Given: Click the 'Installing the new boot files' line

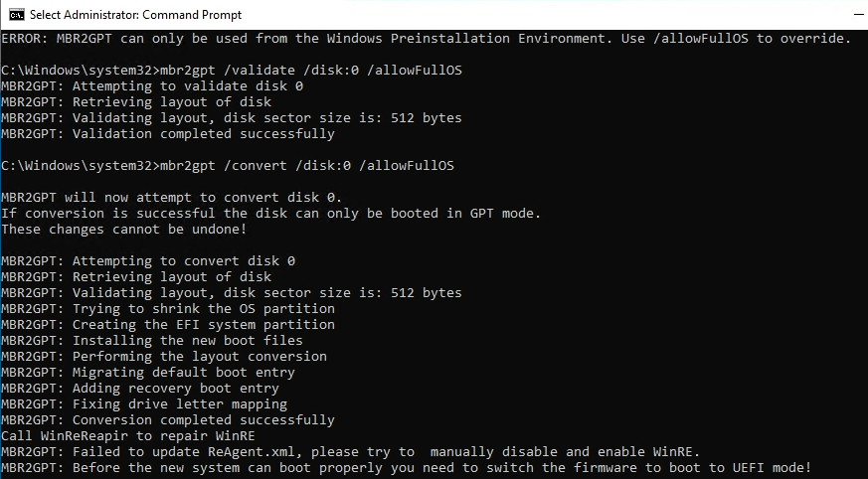Looking at the screenshot, I should 152,341.
